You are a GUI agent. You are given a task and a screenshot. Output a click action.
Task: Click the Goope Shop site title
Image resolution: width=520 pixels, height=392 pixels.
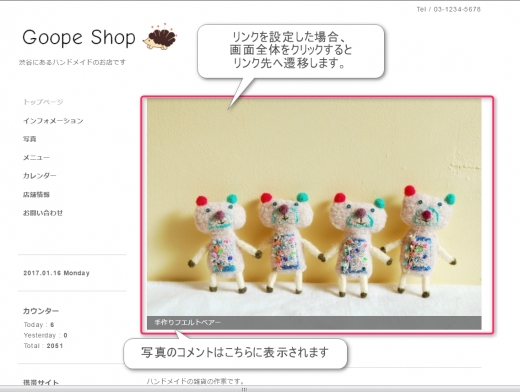tap(79, 37)
